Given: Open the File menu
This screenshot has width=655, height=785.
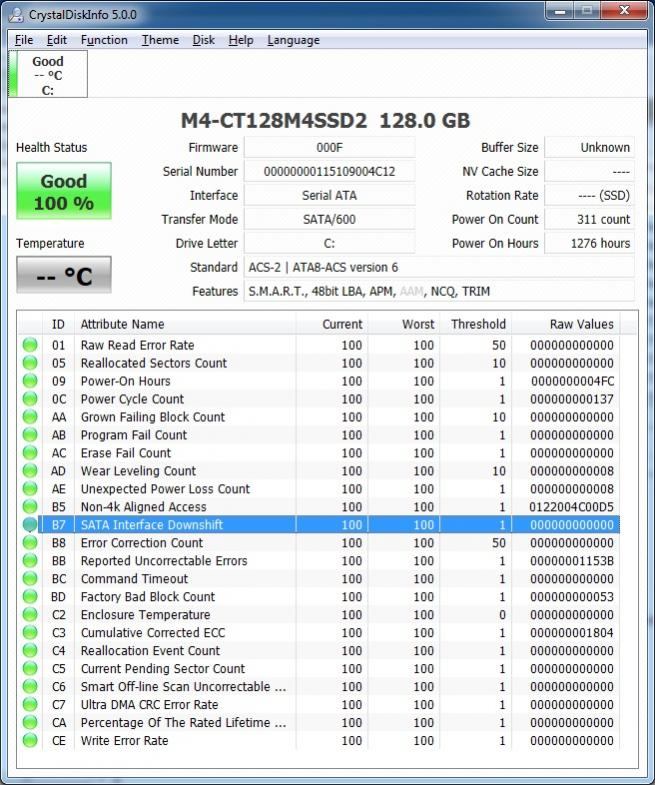Looking at the screenshot, I should tap(24, 40).
